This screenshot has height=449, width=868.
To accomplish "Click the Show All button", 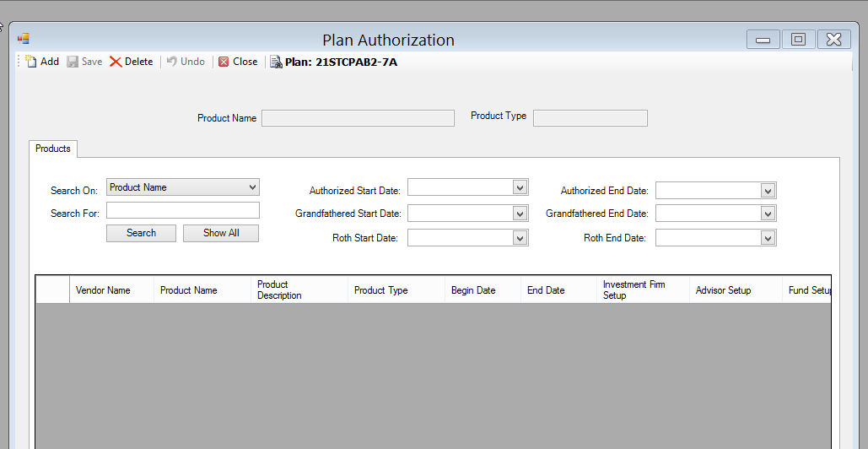I will [221, 233].
